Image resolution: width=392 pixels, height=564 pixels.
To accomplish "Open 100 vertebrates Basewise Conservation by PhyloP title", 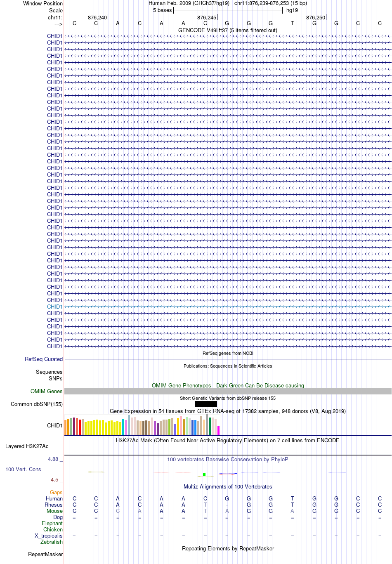I will [228, 459].
